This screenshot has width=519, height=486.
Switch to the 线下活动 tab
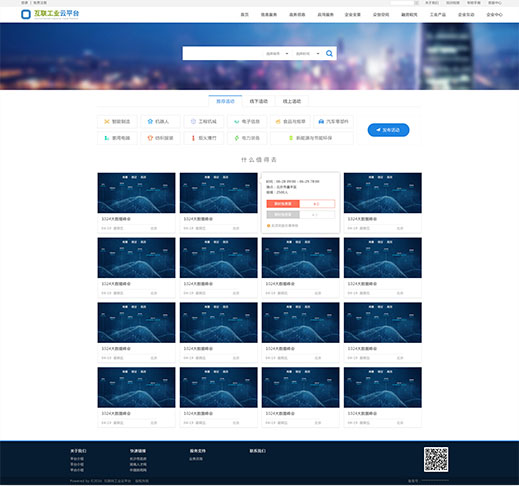pos(259,101)
